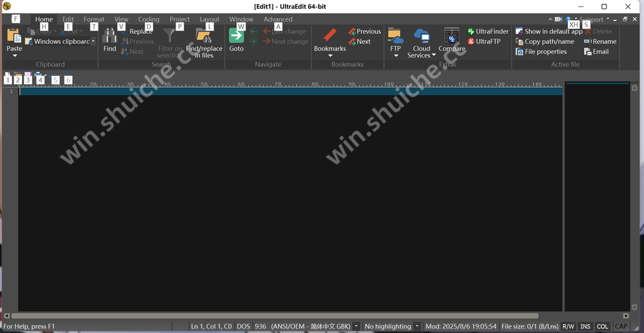Open the Format ribbon tab
644x333 pixels.
(x=94, y=19)
